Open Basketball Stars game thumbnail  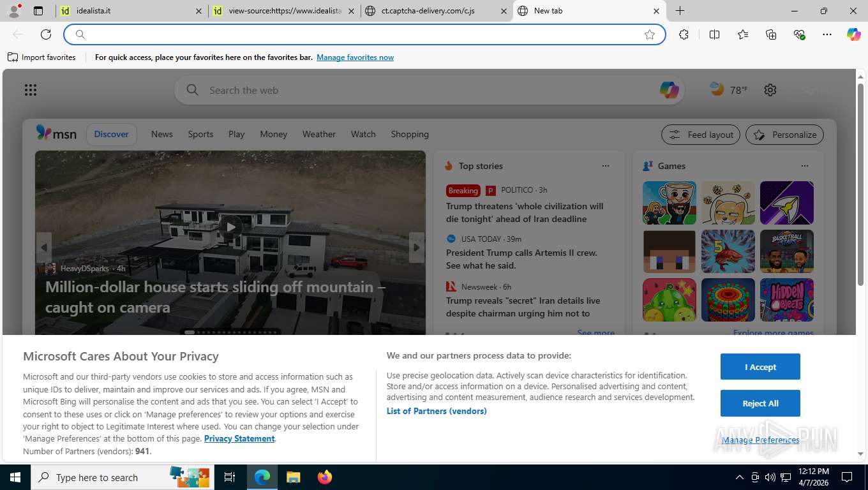tap(786, 251)
